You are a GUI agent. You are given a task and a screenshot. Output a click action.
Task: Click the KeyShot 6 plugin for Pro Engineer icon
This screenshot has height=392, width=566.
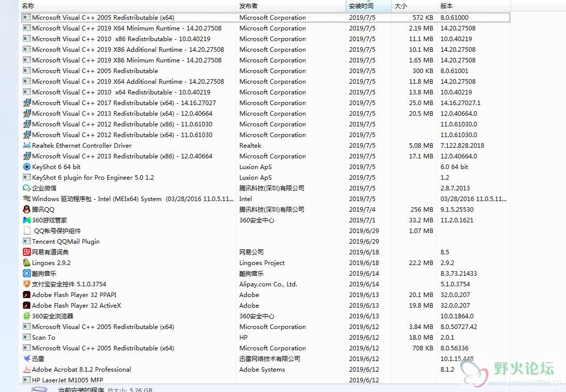27,177
